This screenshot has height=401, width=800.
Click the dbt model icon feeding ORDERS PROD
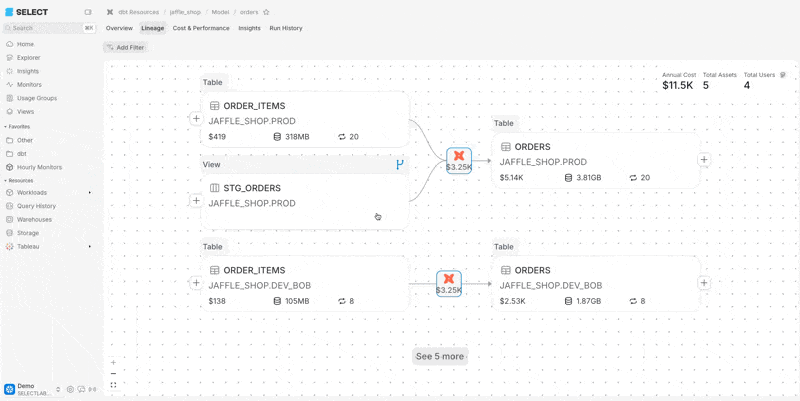(459, 161)
